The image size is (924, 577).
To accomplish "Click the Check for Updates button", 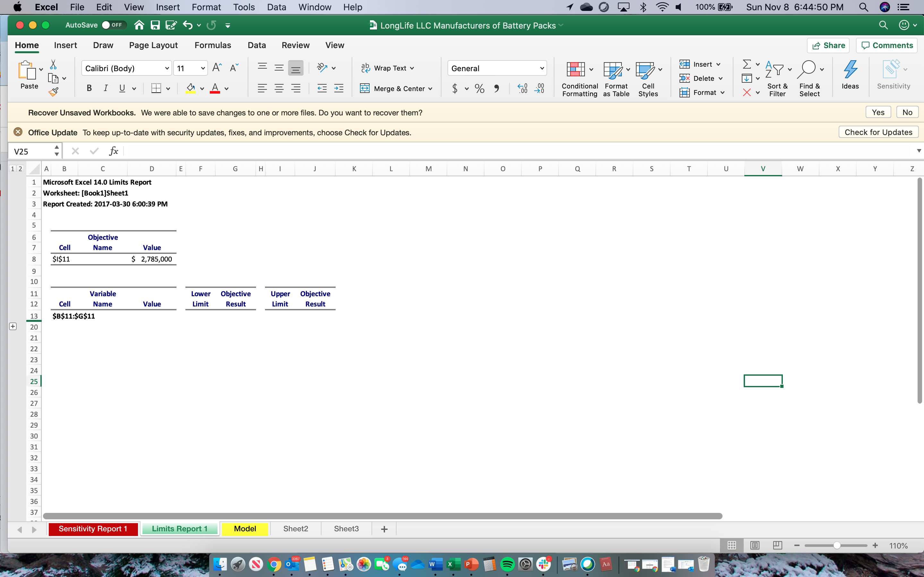I will click(x=878, y=132).
